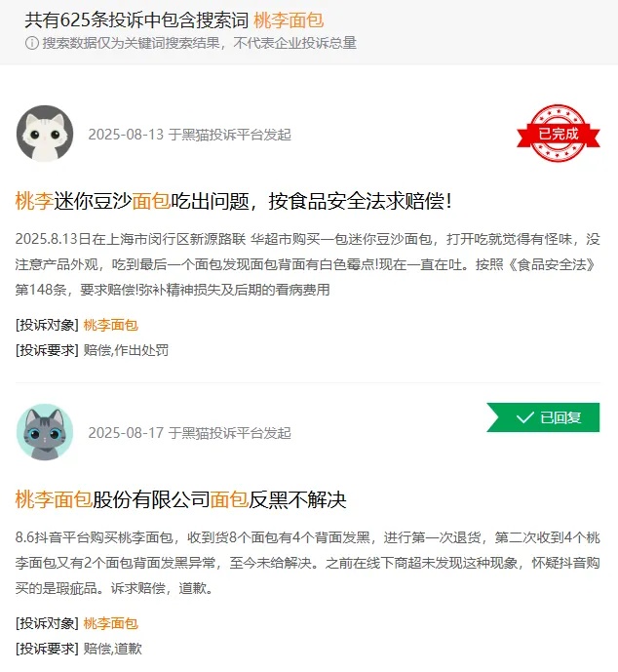Image resolution: width=618 pixels, height=672 pixels.
Task: Click 桃李面包 link under second 投诉对象
Action: point(110,623)
